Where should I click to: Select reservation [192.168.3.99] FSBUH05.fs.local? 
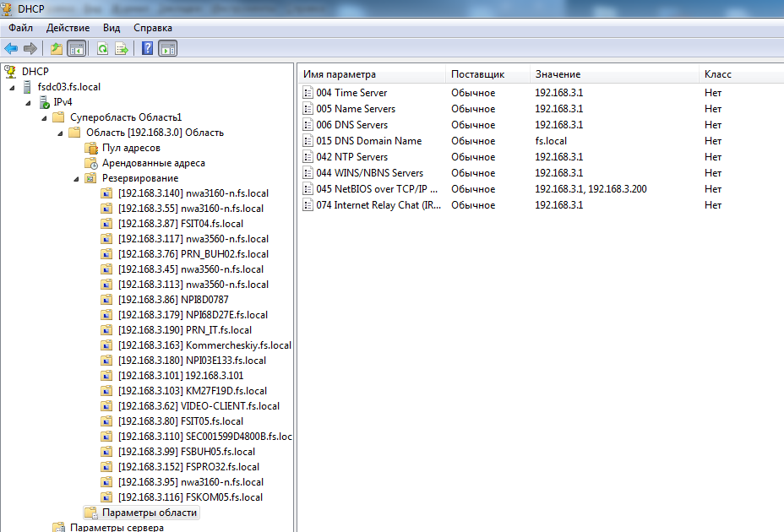187,452
